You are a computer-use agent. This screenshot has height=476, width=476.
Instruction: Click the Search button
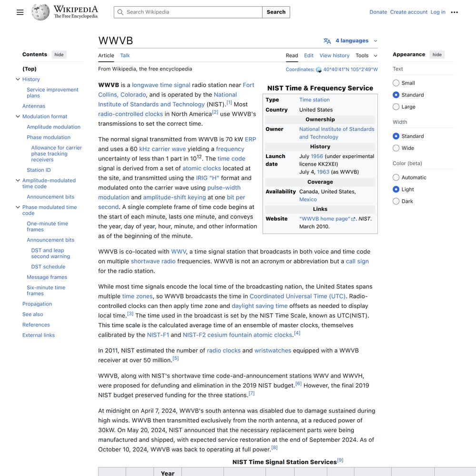[x=276, y=12]
